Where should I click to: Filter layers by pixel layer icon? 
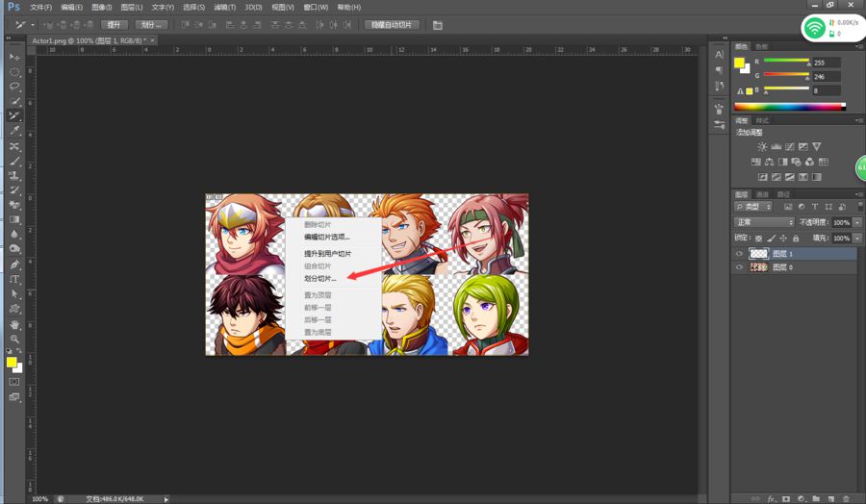click(x=787, y=207)
